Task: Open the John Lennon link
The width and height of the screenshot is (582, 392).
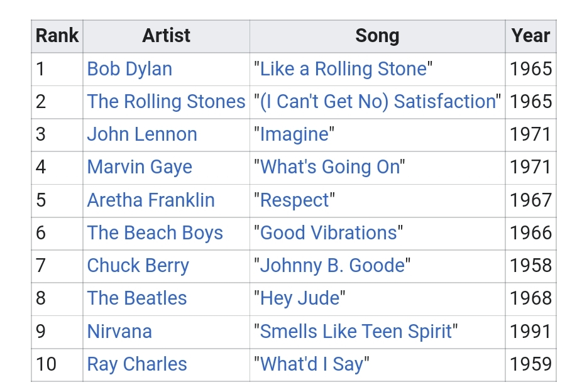Action: coord(142,134)
